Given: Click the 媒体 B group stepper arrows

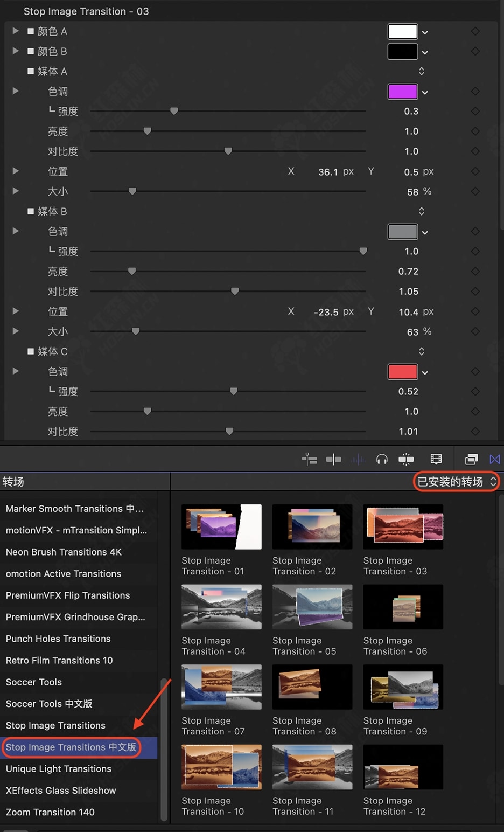Looking at the screenshot, I should (x=422, y=211).
